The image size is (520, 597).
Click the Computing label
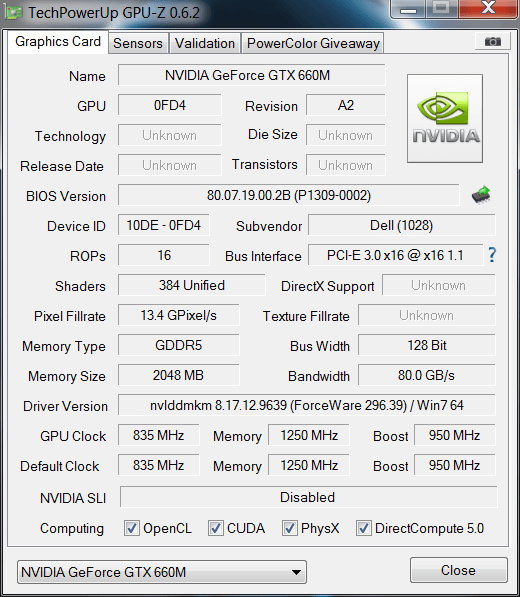click(72, 528)
